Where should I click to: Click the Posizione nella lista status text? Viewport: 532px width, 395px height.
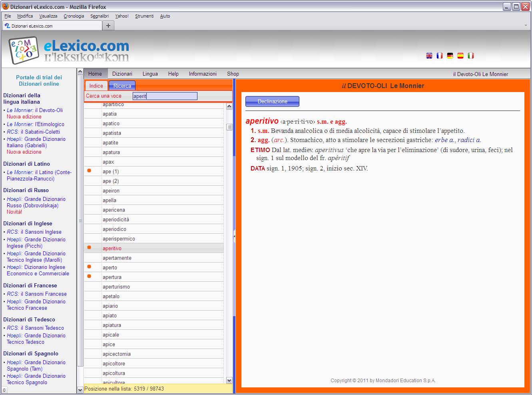coord(124,389)
